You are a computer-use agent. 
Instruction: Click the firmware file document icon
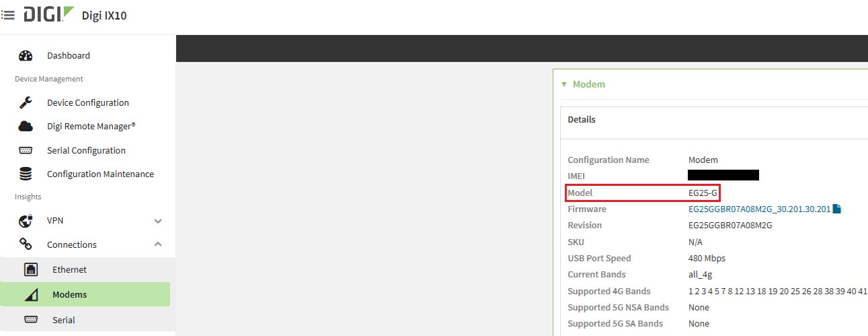(x=837, y=209)
